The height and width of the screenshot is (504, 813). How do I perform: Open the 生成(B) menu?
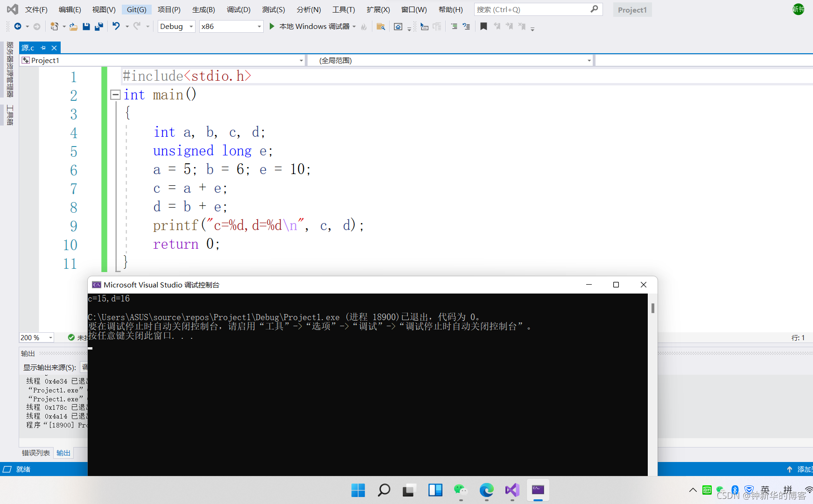[x=203, y=9]
